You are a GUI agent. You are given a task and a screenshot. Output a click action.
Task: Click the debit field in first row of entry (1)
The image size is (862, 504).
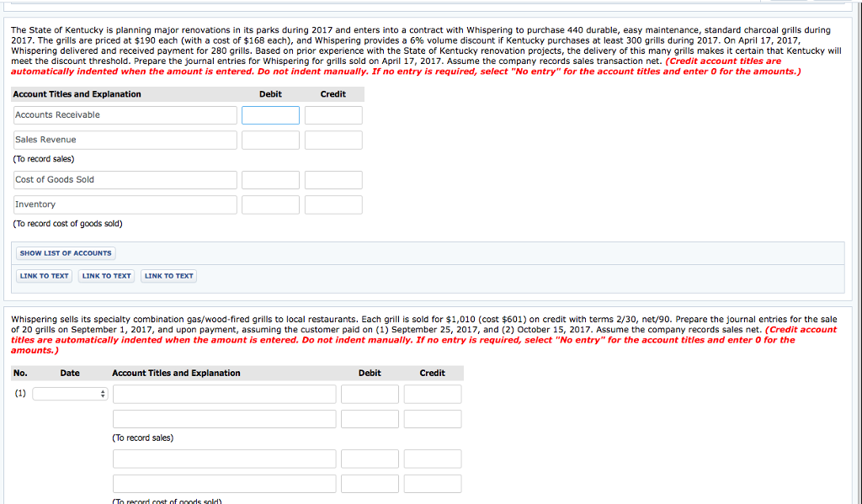(x=370, y=395)
